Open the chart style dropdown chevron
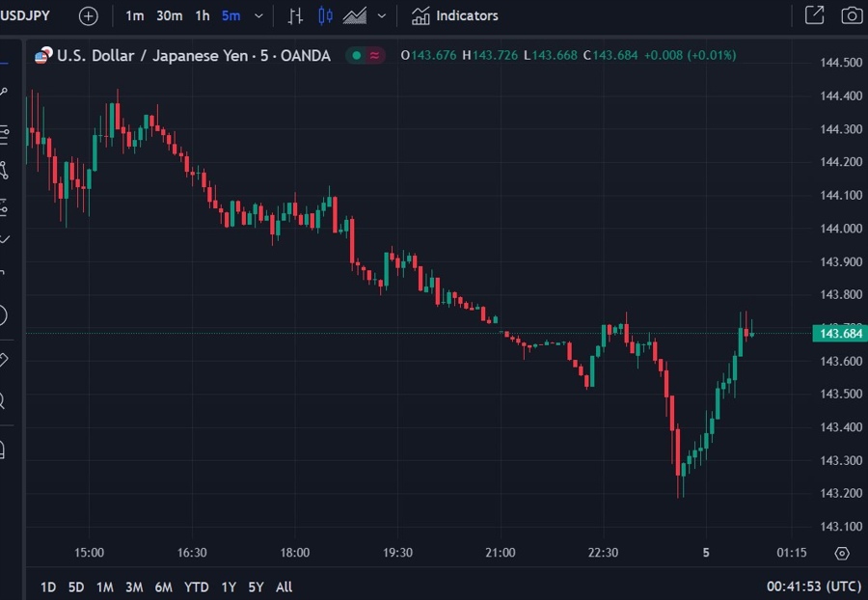Screen dimensions: 868x600 point(381,15)
